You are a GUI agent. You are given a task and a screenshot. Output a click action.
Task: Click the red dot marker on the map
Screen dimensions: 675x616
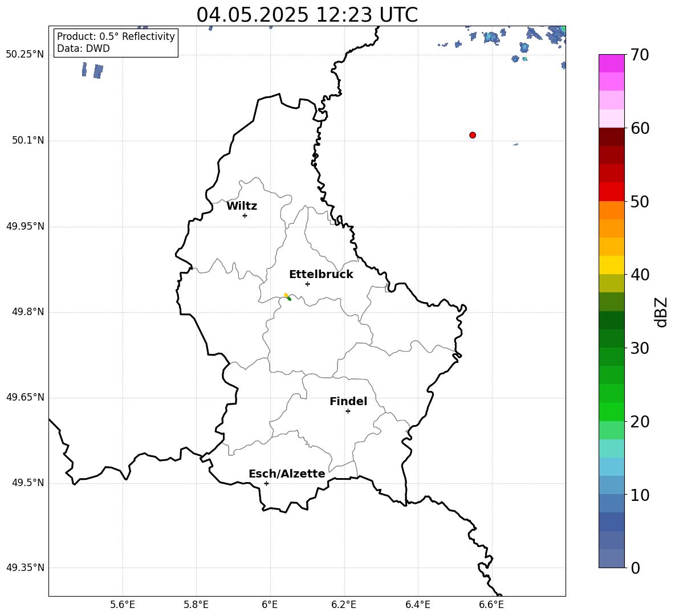[x=473, y=135]
